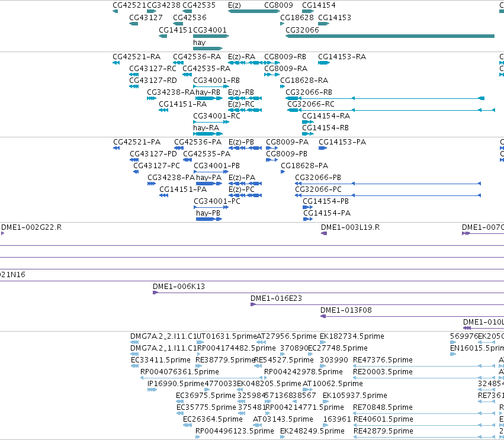Select BAC clone DME1-002G22.R
Image resolution: width=504 pixels, height=440 pixels.
tap(31, 227)
